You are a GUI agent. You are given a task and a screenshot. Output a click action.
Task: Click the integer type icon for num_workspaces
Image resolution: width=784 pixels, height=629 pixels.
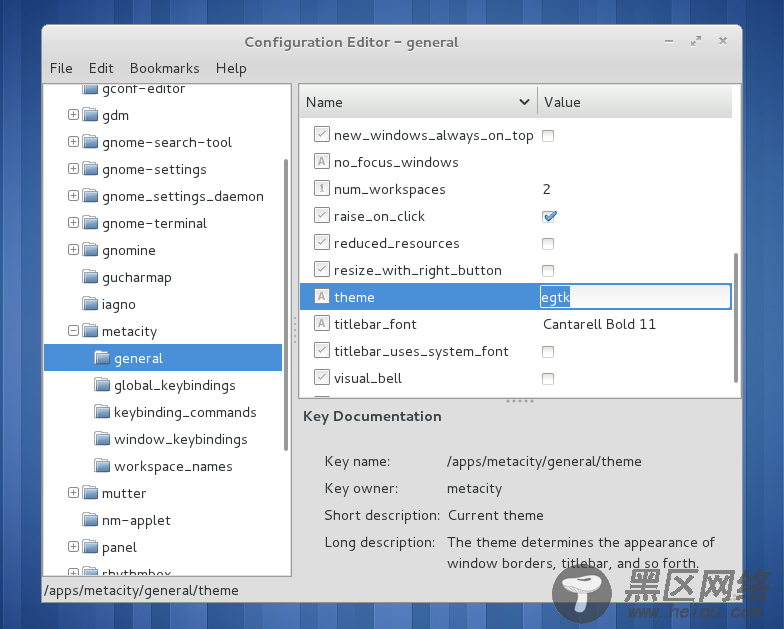point(322,188)
